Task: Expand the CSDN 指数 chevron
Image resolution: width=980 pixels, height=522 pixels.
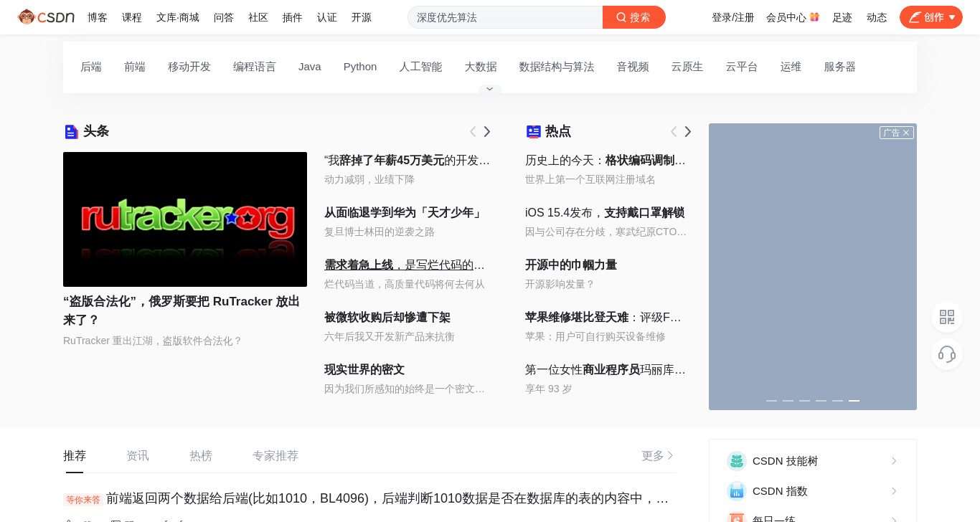Action: [894, 491]
